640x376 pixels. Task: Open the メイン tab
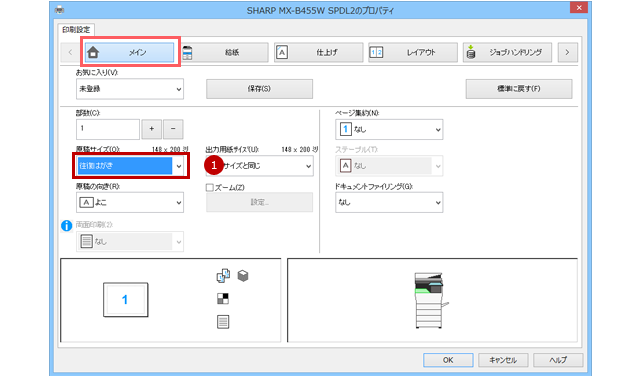pos(130,52)
